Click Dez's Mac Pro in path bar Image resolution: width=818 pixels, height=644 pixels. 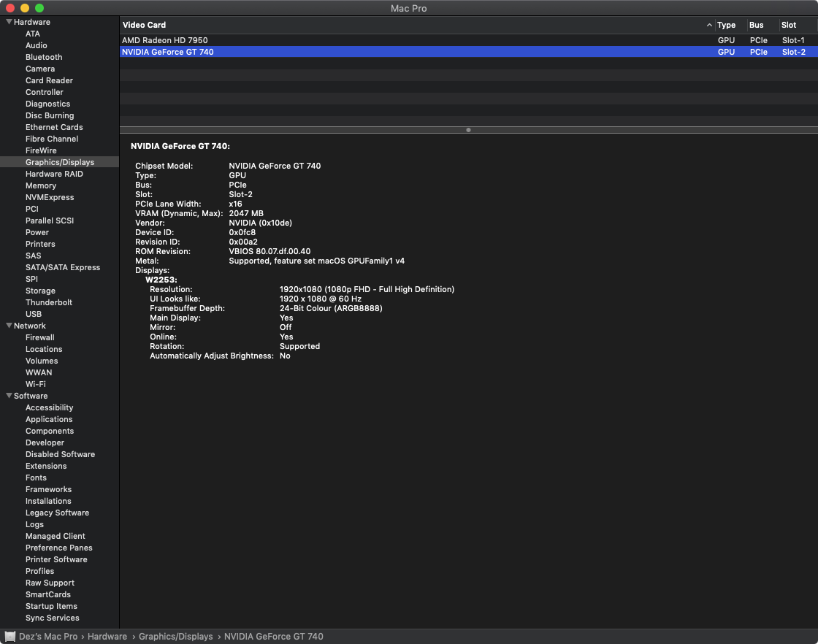[48, 636]
